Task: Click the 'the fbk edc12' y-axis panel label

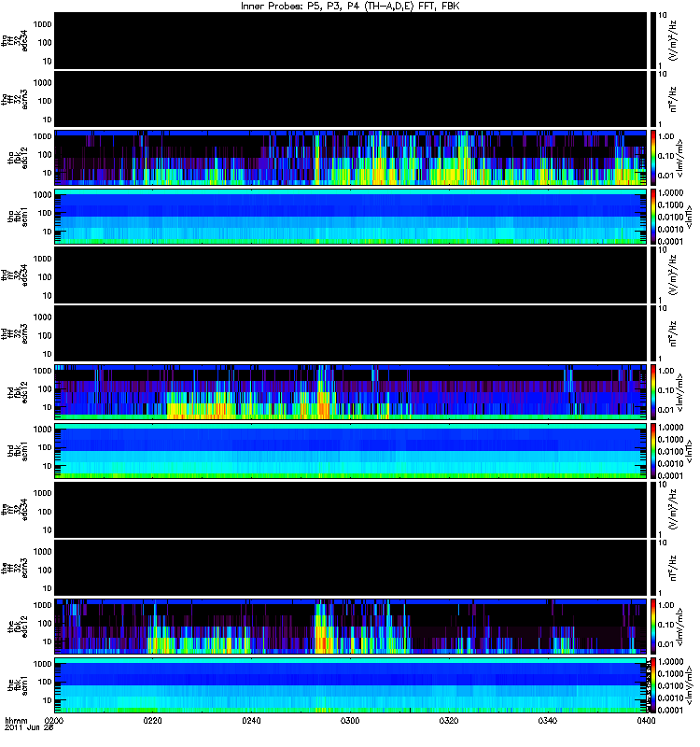Action: coord(18,627)
